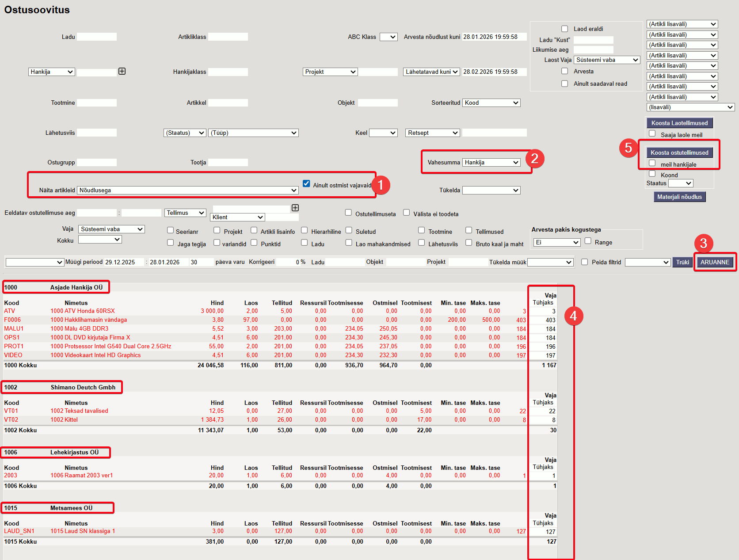Click the plus icon next to Hankija field

click(122, 71)
